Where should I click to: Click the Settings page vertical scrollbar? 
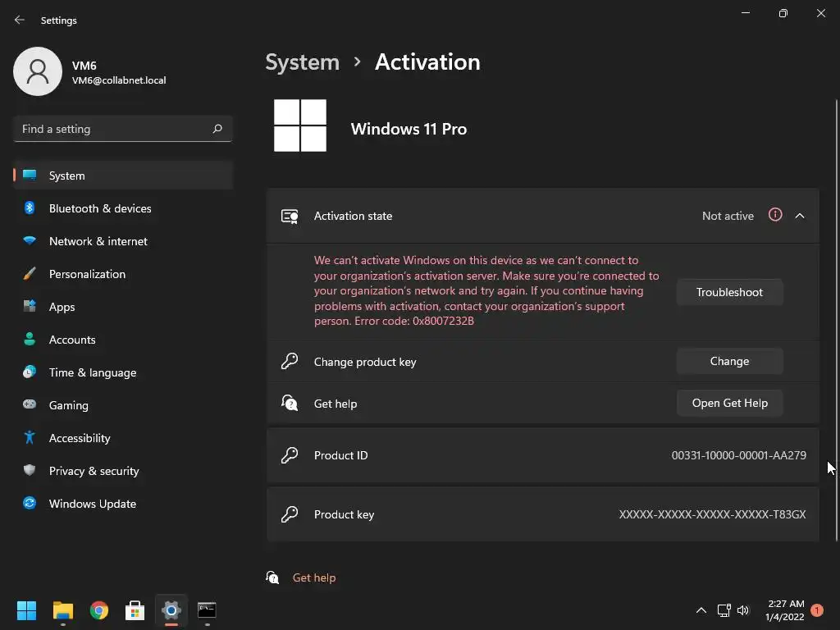coord(837,321)
